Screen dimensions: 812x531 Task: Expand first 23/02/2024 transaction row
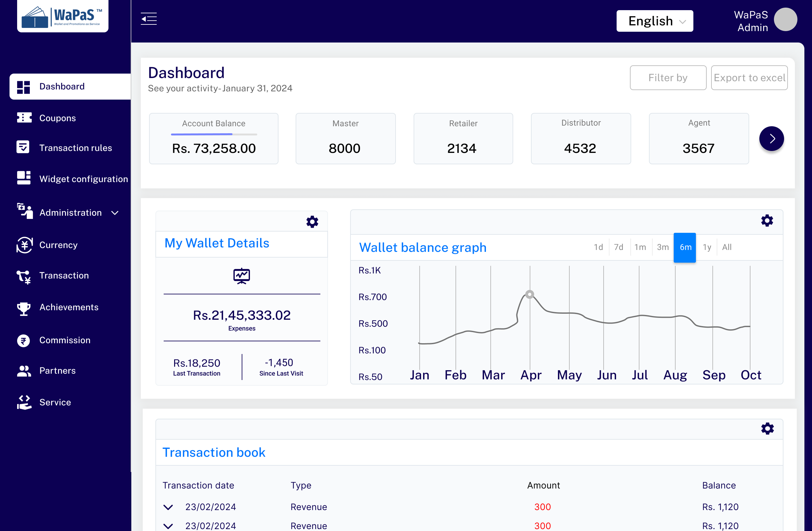[x=168, y=507]
